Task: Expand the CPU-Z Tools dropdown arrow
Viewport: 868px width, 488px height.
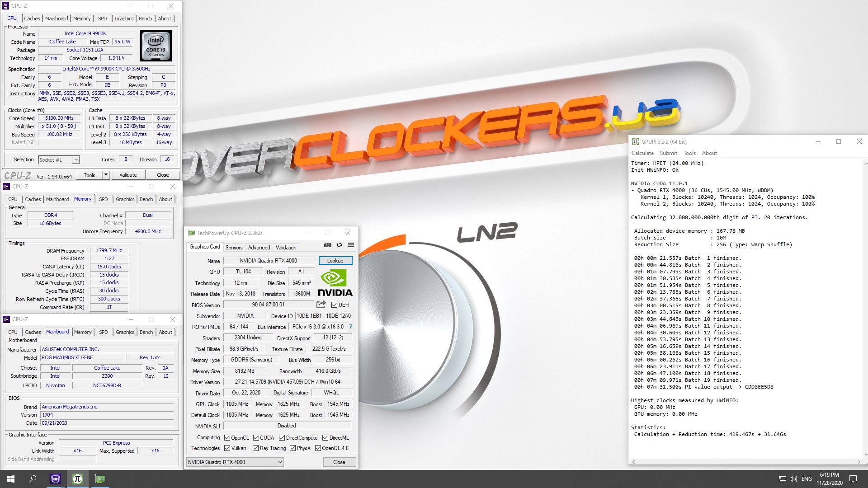Action: (x=106, y=175)
